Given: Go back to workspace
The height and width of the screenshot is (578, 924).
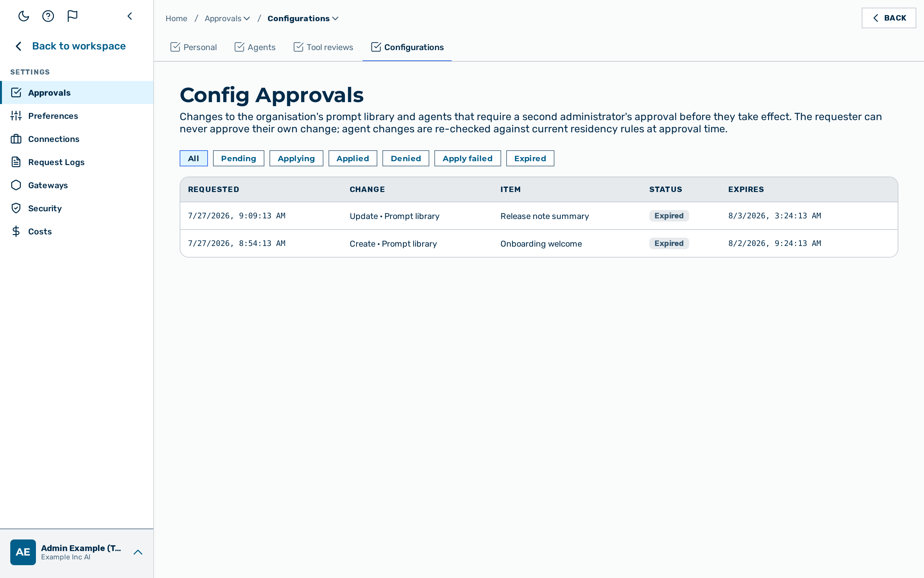Looking at the screenshot, I should 71,46.
